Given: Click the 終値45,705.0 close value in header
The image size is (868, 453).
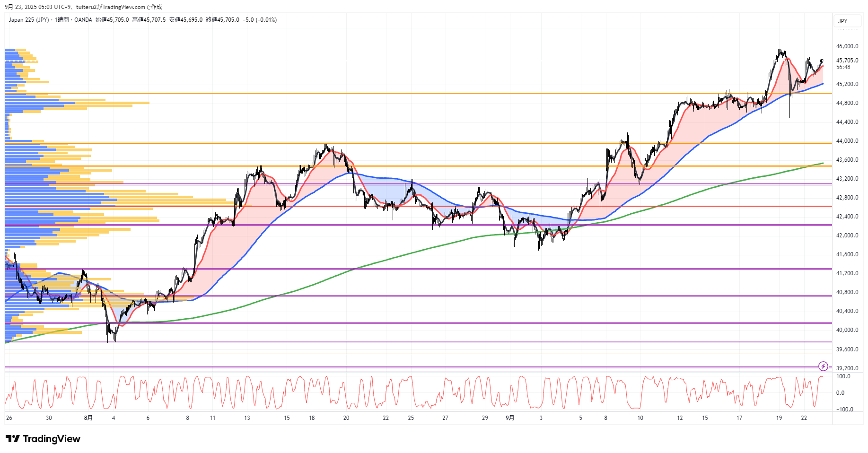Looking at the screenshot, I should coord(222,20).
